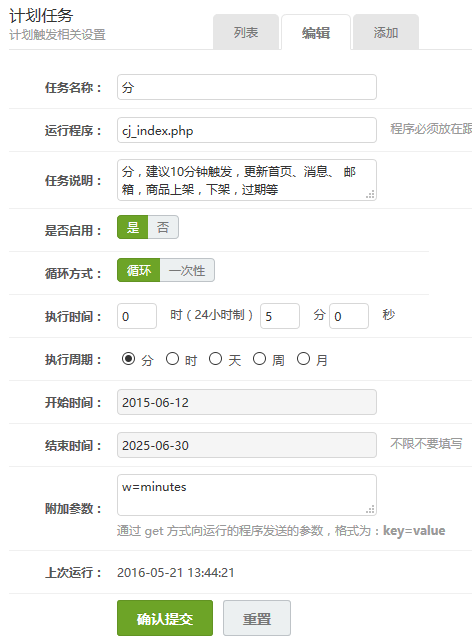The width and height of the screenshot is (472, 639).
Task: Click the 执行时间 hour (时) input box
Action: (137, 316)
